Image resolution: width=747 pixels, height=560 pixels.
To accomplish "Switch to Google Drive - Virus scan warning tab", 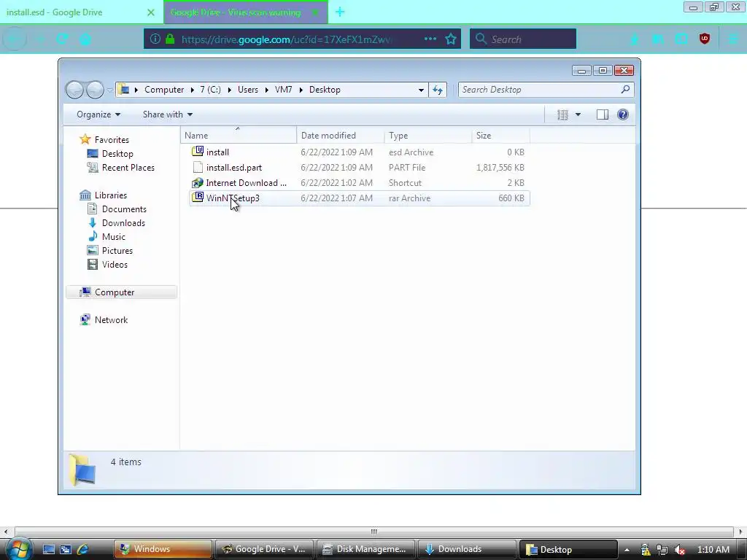I will coord(246,12).
